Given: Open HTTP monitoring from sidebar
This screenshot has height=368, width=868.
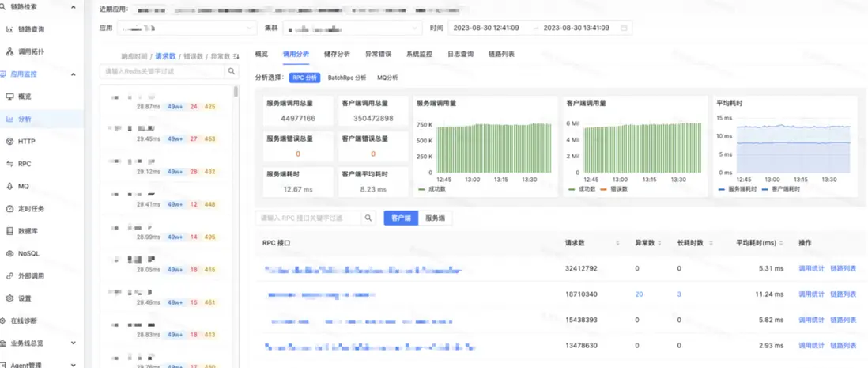Looking at the screenshot, I should 26,141.
